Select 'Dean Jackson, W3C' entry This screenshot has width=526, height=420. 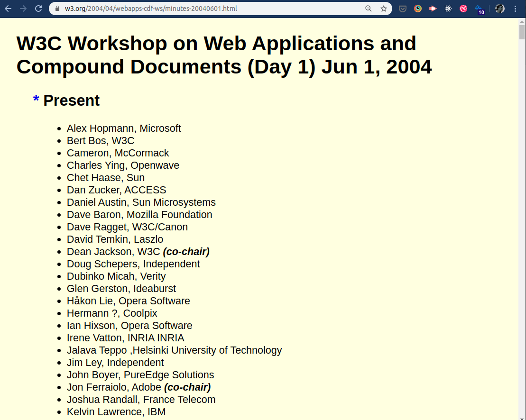coord(113,252)
